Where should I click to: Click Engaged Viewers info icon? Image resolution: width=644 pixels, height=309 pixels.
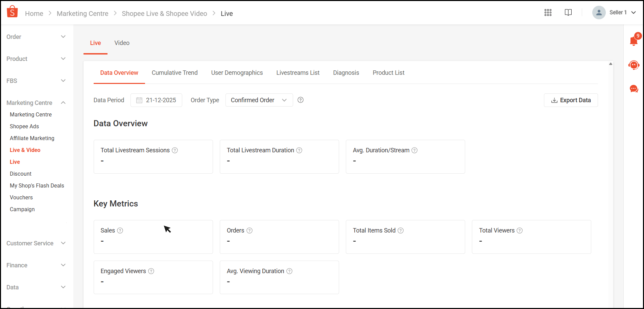(151, 271)
